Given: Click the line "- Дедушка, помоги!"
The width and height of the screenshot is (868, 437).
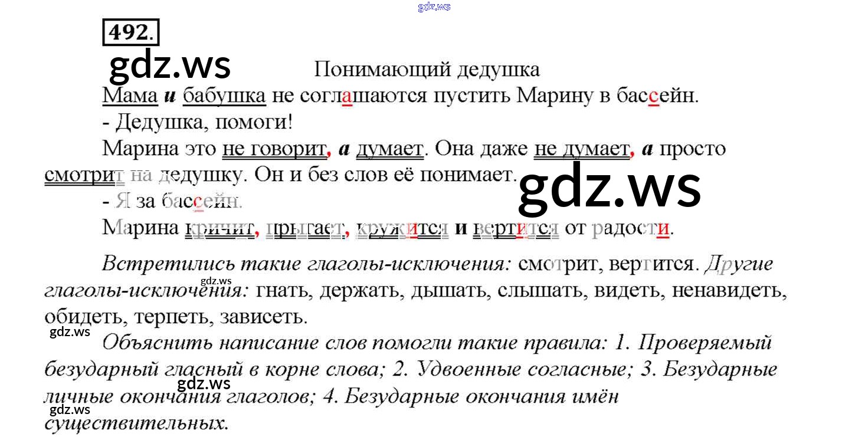Looking at the screenshot, I should pyautogui.click(x=198, y=122).
